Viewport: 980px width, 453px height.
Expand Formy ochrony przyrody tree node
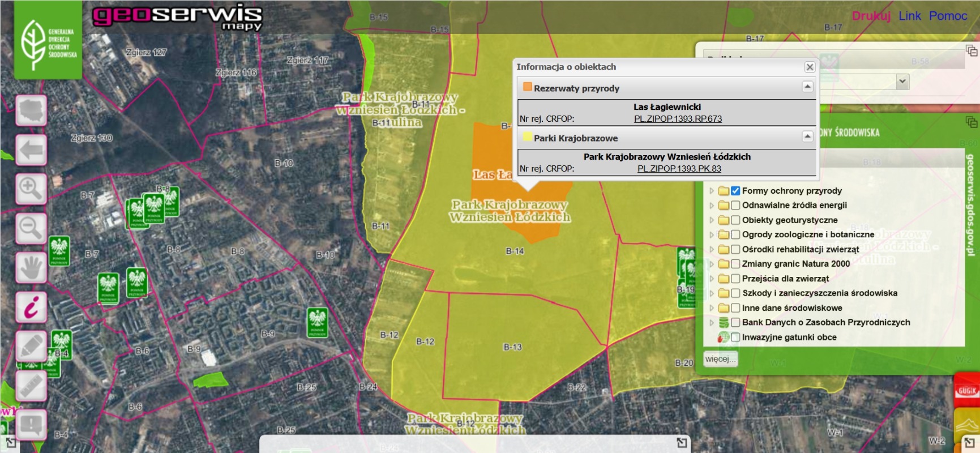coord(712,191)
